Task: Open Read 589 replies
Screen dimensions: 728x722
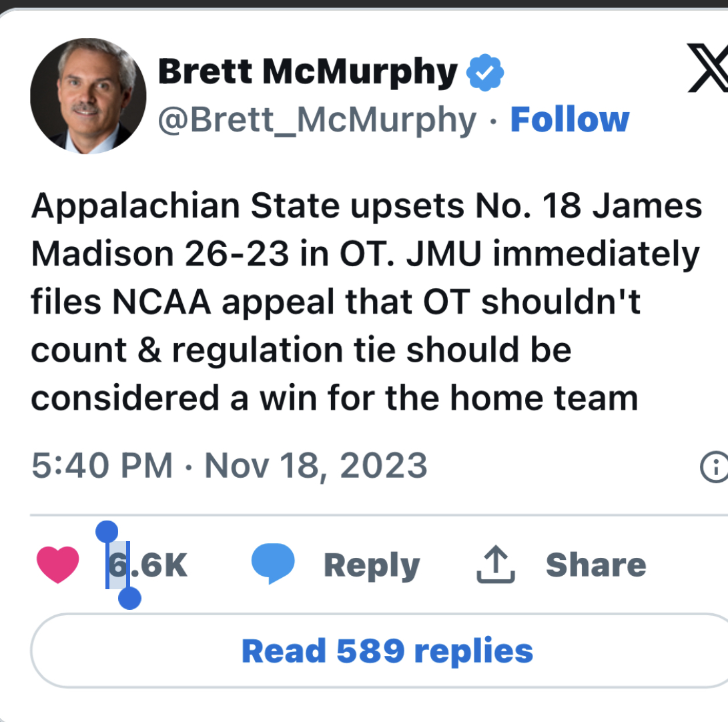Action: 387,651
